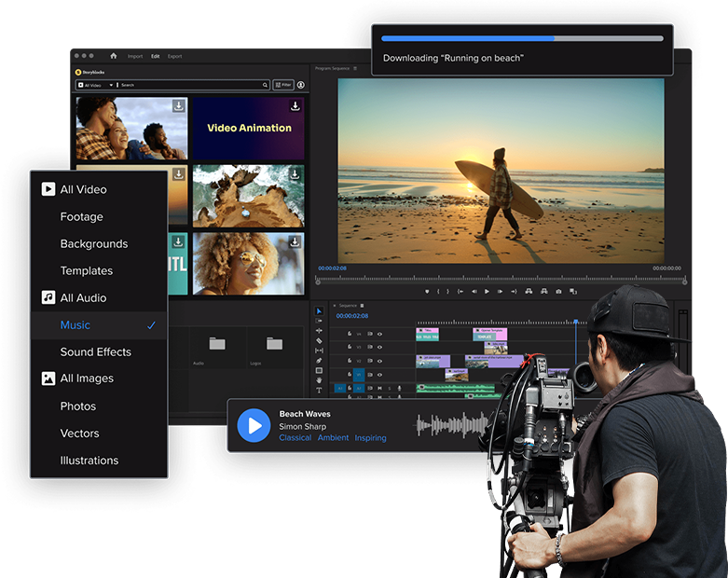
Task: Open the Filter options
Action: pyautogui.click(x=282, y=85)
